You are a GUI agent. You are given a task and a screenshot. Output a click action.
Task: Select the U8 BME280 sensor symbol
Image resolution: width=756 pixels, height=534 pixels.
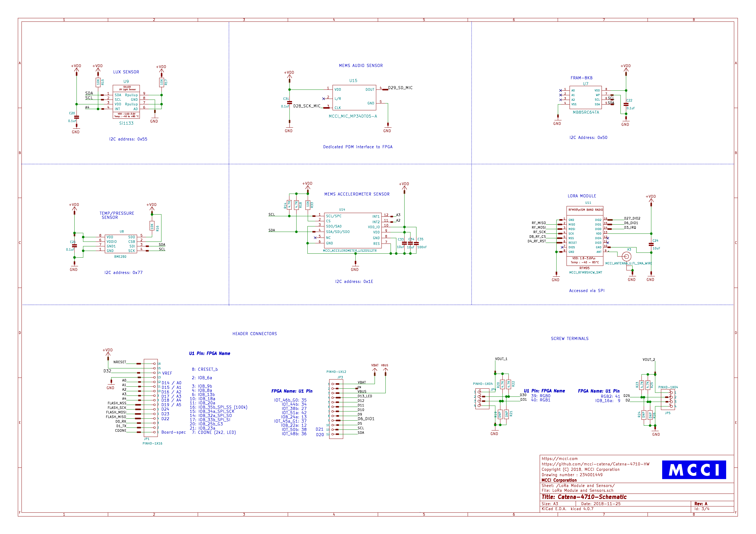coord(120,244)
